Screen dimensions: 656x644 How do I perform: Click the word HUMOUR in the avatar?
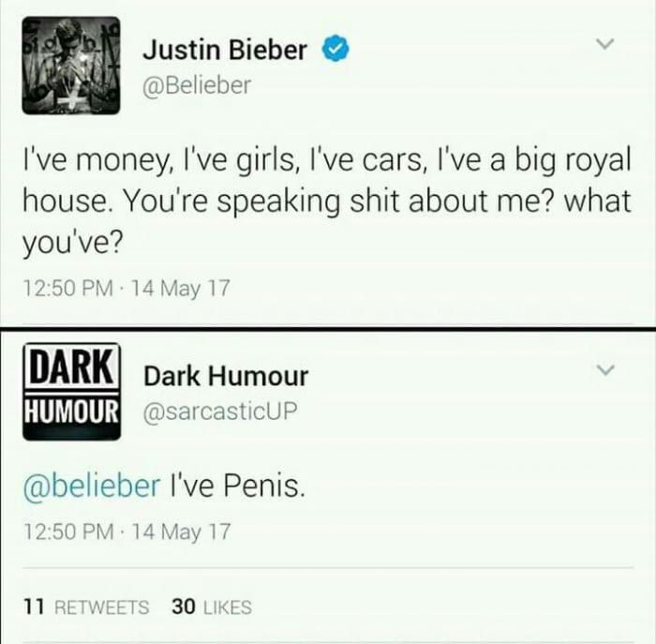(71, 411)
